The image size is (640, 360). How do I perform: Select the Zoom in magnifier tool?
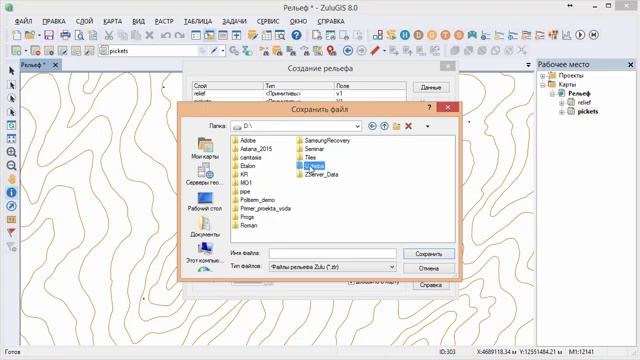pos(11,152)
